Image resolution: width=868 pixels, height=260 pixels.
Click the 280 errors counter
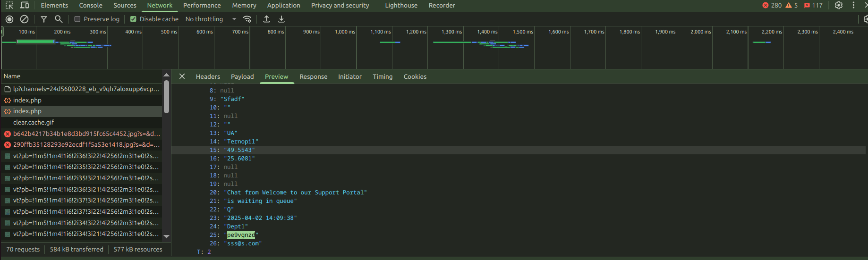(772, 5)
